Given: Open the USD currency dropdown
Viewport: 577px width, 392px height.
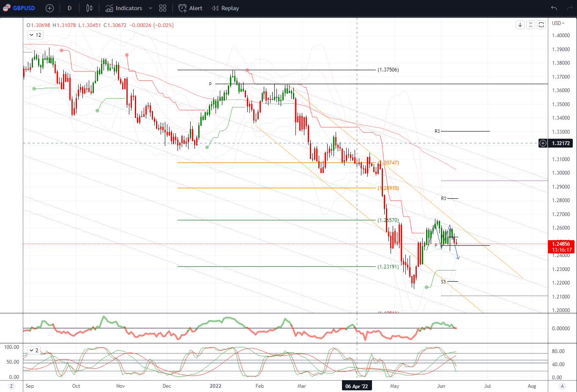Looking at the screenshot, I should click(558, 23).
